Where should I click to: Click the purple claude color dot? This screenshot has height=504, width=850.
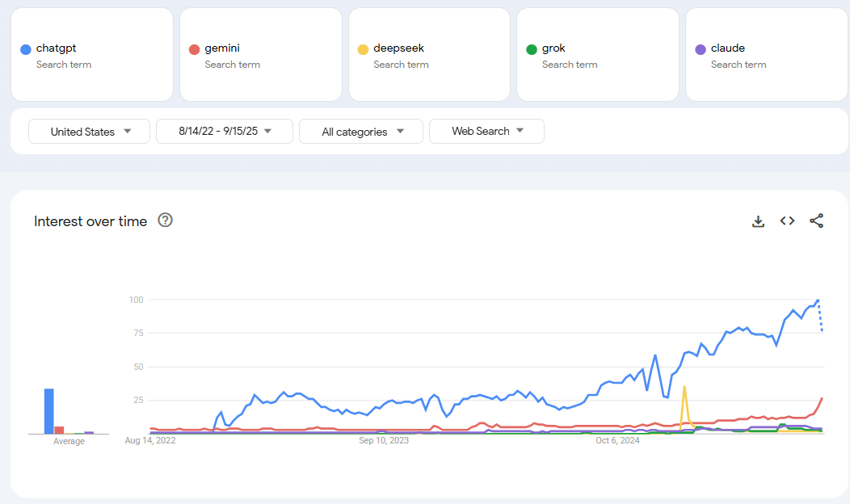(701, 49)
